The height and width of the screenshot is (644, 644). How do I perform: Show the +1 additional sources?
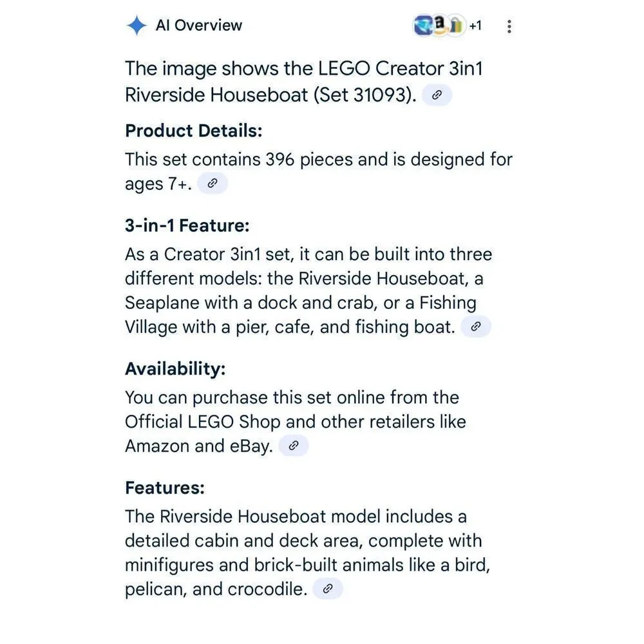click(475, 26)
